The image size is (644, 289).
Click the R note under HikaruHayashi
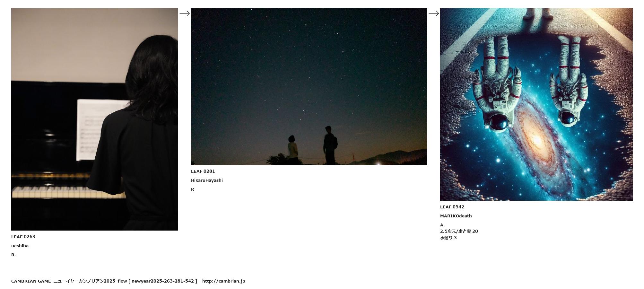click(193, 189)
